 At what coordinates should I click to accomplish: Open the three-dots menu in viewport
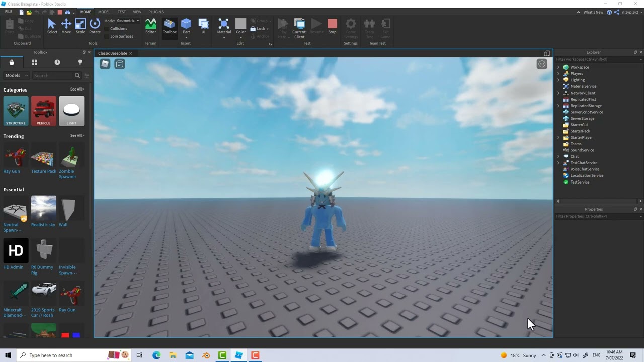542,64
